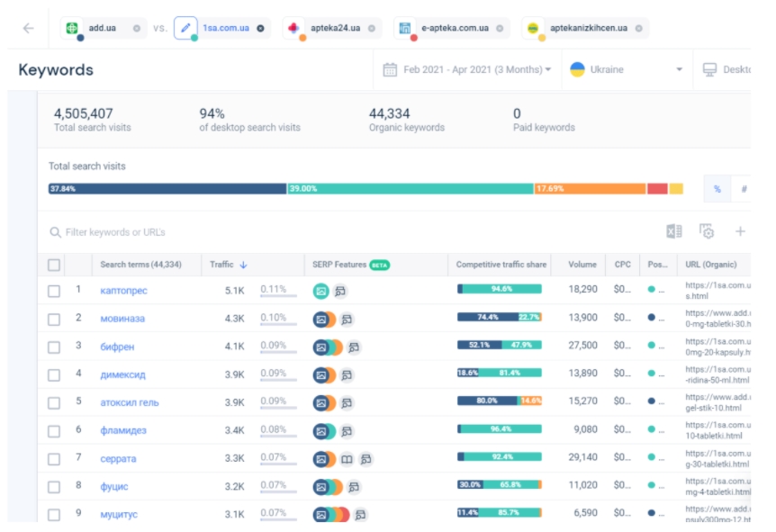Export keywords table to Excel
This screenshot has height=532, width=776.
673,232
